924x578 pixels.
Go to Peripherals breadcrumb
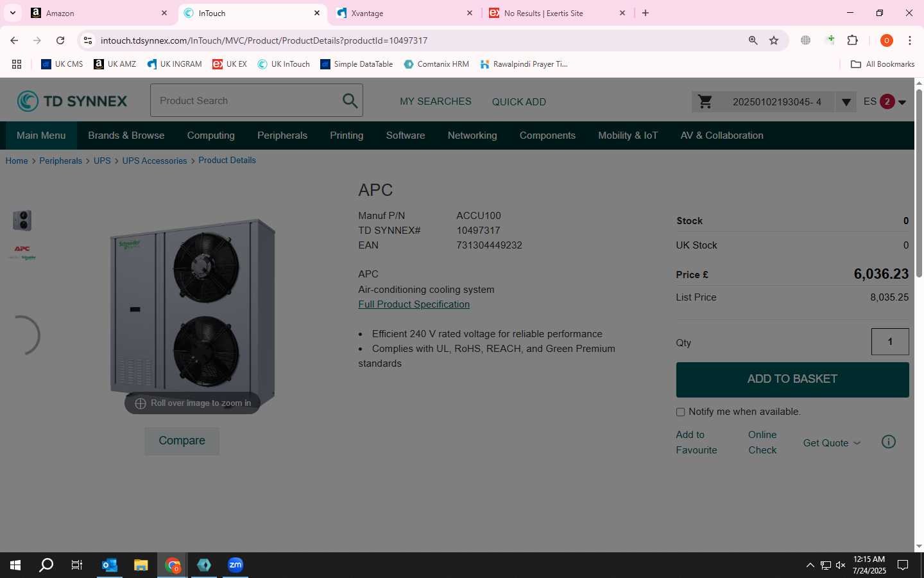60,161
